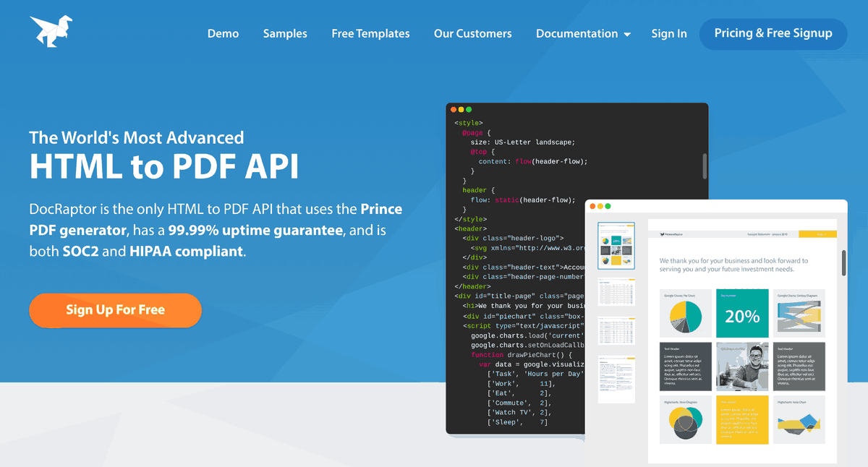Click the PDF preview window scrollbar
The image size is (868, 467).
(x=843, y=263)
